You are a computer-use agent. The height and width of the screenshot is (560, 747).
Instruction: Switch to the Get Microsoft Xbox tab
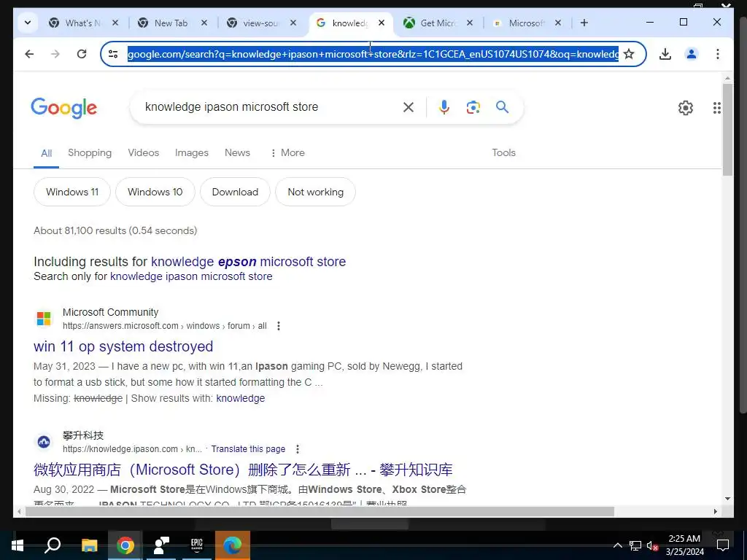pos(432,23)
